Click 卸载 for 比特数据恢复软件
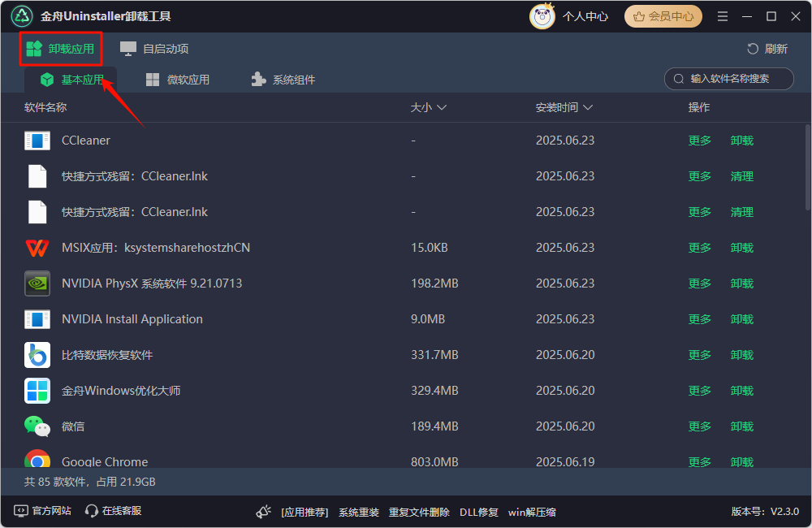This screenshot has width=812, height=528. [x=741, y=355]
